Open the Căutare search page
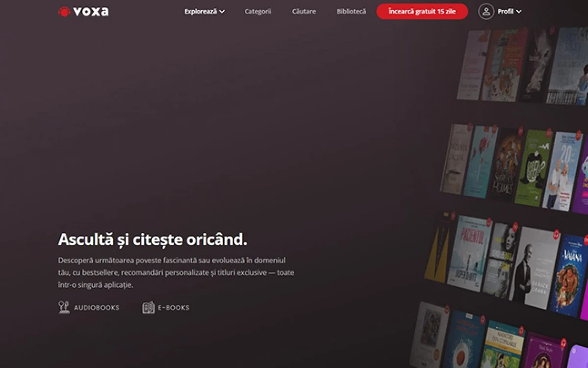The image size is (588, 368). (x=304, y=12)
